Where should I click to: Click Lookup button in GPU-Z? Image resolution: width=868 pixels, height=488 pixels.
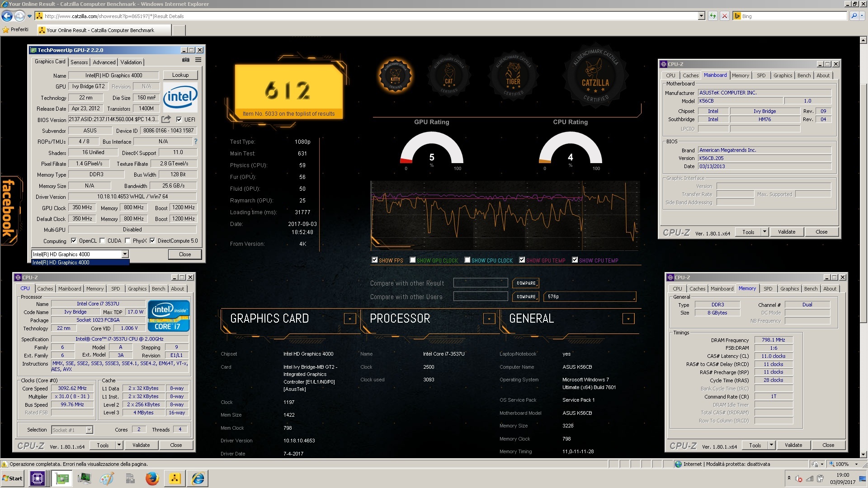pos(180,75)
